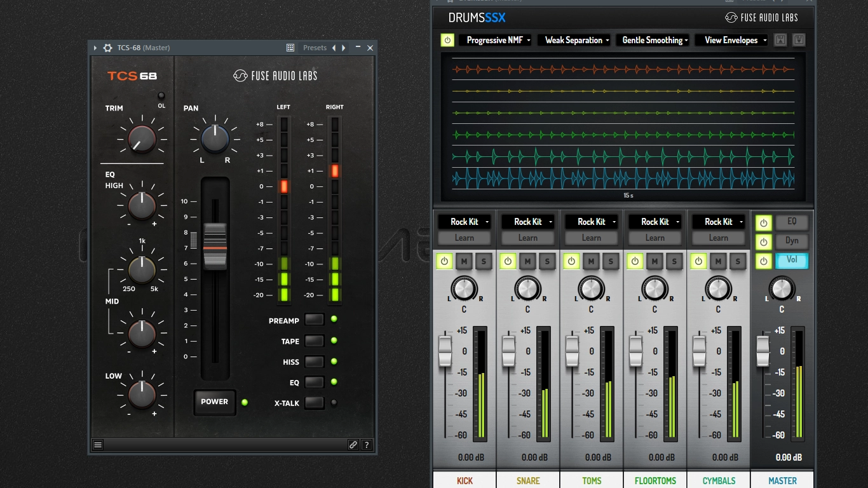Click the disk icon with down arrow in DrumsSSX

(799, 40)
